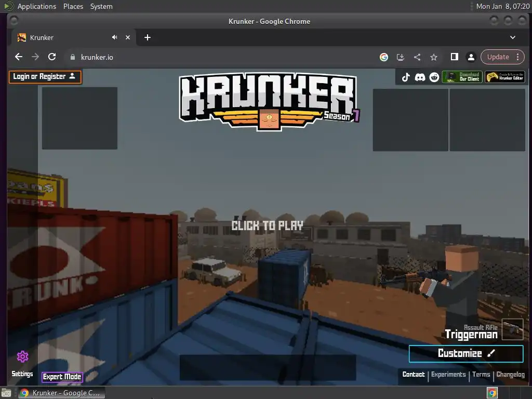This screenshot has height=399, width=532.
Task: Click the Google icon in address bar
Action: 384,57
